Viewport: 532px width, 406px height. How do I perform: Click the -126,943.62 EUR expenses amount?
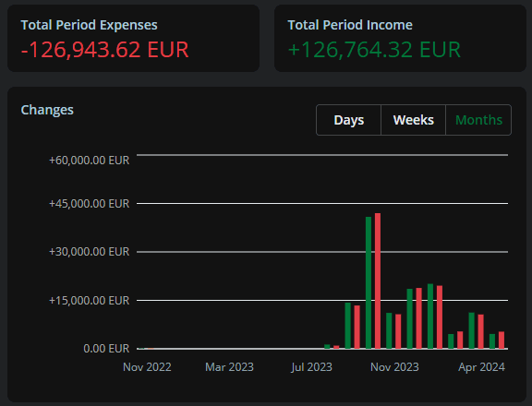104,50
